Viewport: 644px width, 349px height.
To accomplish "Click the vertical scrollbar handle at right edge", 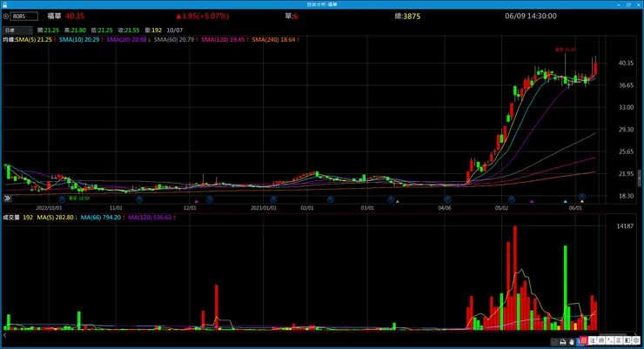I will tap(639, 178).
